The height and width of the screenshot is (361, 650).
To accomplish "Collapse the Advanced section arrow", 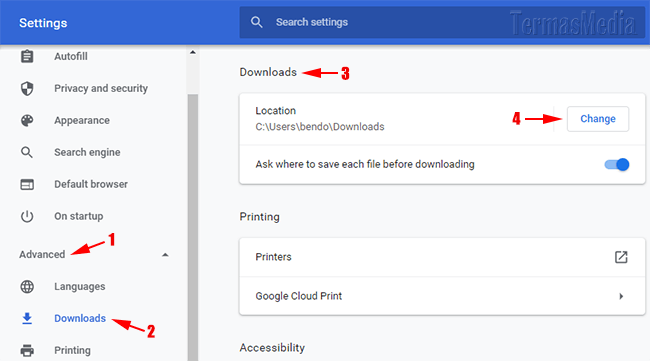I will (x=165, y=254).
